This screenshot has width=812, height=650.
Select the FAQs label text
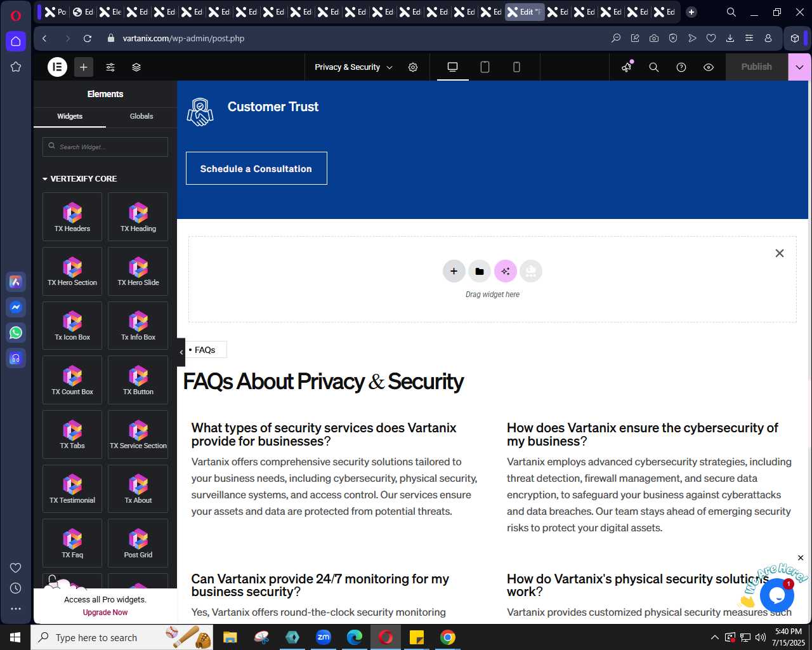click(205, 350)
